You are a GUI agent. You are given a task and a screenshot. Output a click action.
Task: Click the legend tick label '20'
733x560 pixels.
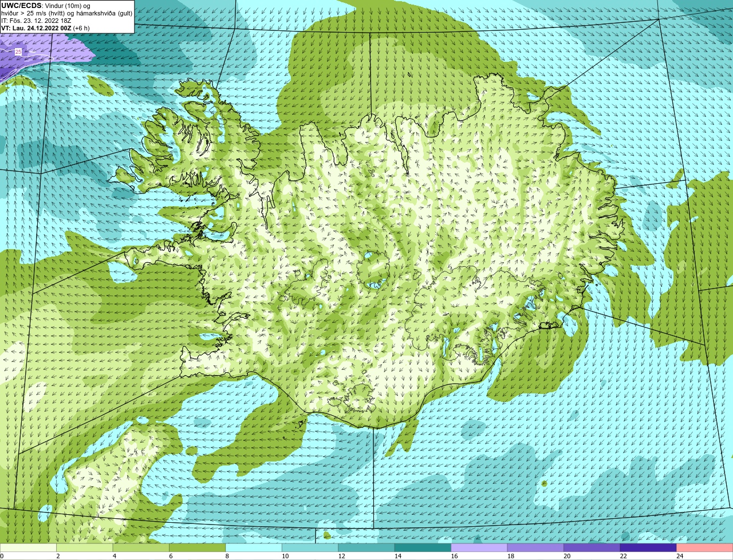567,556
